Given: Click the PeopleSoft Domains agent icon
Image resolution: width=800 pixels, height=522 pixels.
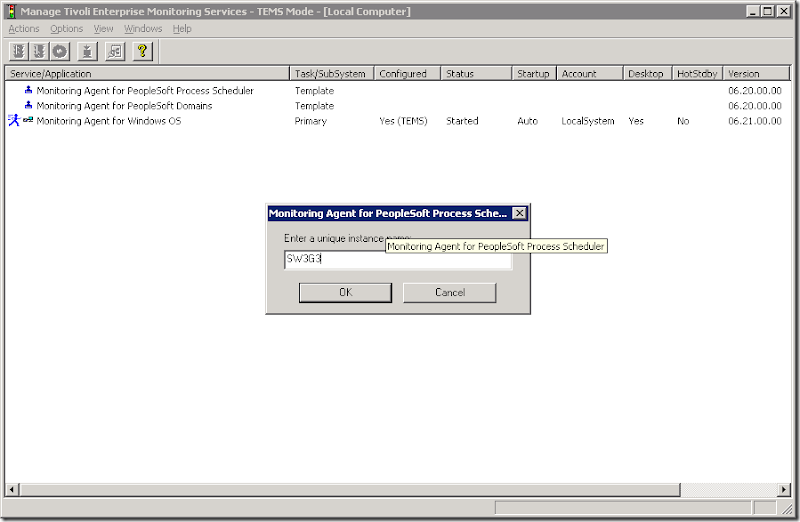Looking at the screenshot, I should click(x=29, y=105).
